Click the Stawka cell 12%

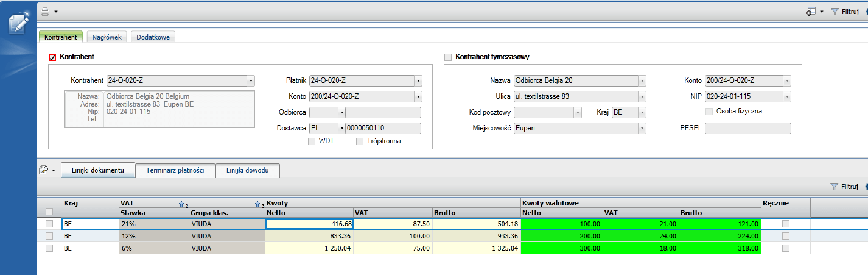click(x=154, y=236)
